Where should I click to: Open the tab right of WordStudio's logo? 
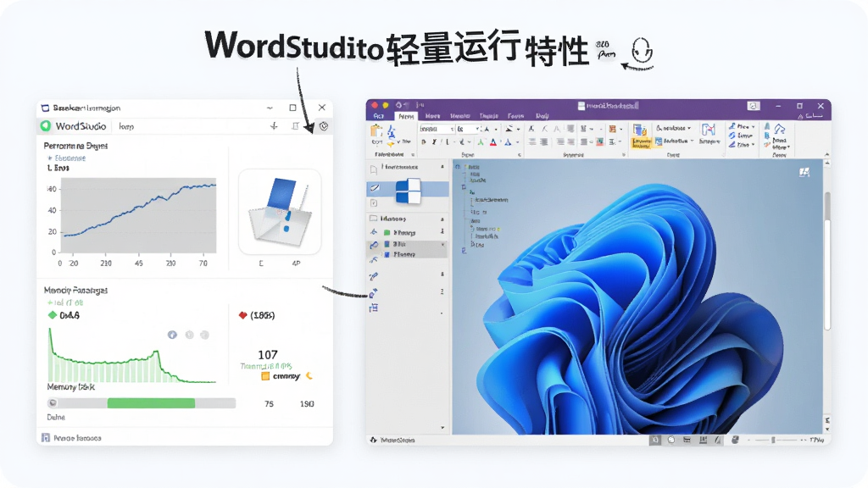pos(126,127)
